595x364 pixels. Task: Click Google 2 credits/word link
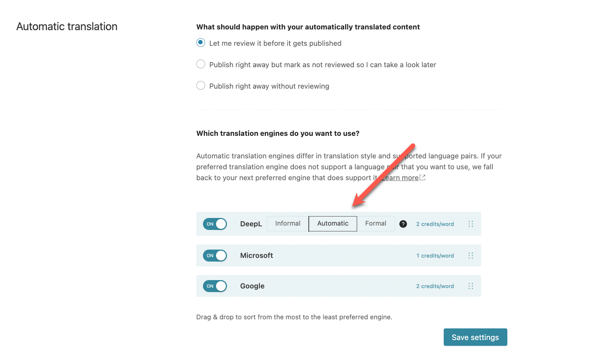tap(435, 286)
